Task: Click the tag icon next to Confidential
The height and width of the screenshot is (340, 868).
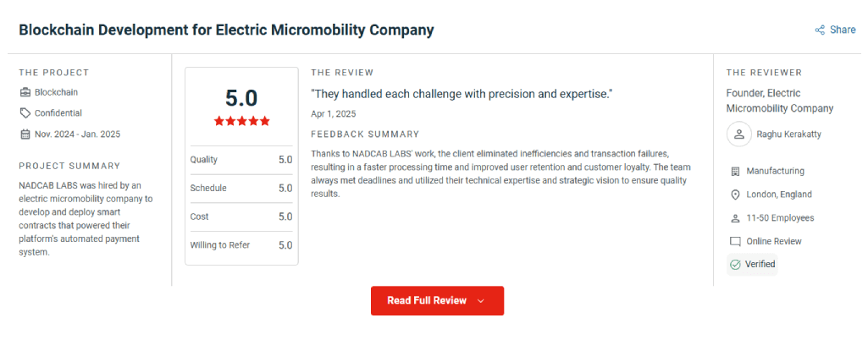Action: tap(25, 113)
